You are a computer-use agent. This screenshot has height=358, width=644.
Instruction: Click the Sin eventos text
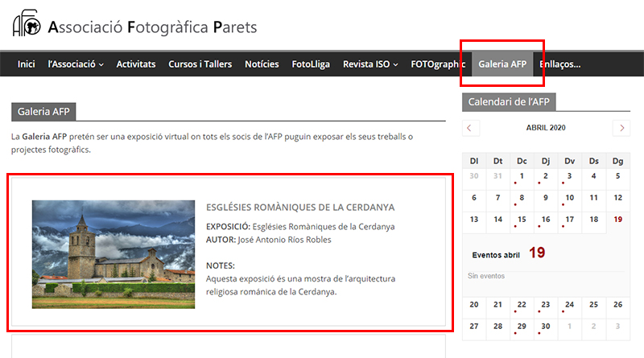click(486, 276)
